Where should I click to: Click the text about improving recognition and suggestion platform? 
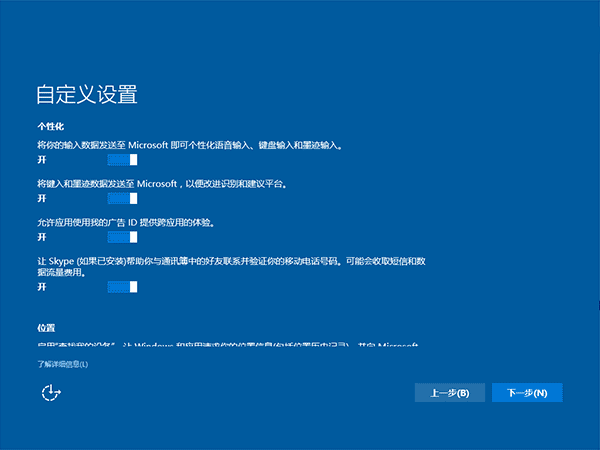[x=162, y=184]
